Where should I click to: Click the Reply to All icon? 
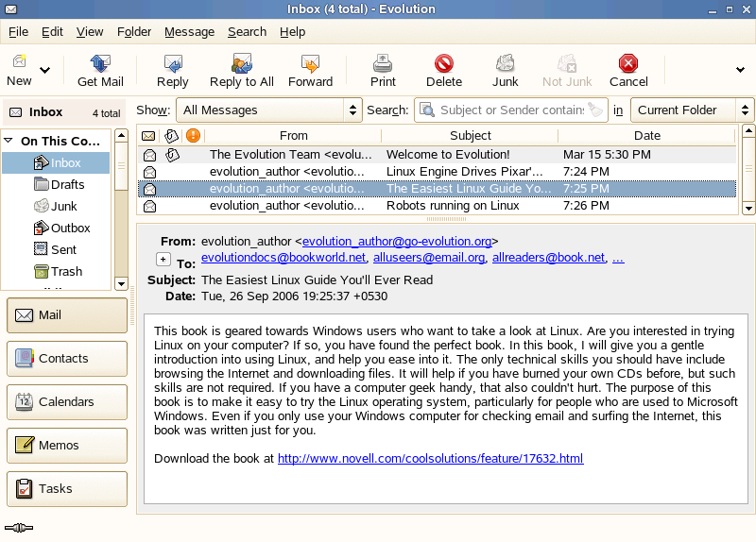[x=241, y=70]
